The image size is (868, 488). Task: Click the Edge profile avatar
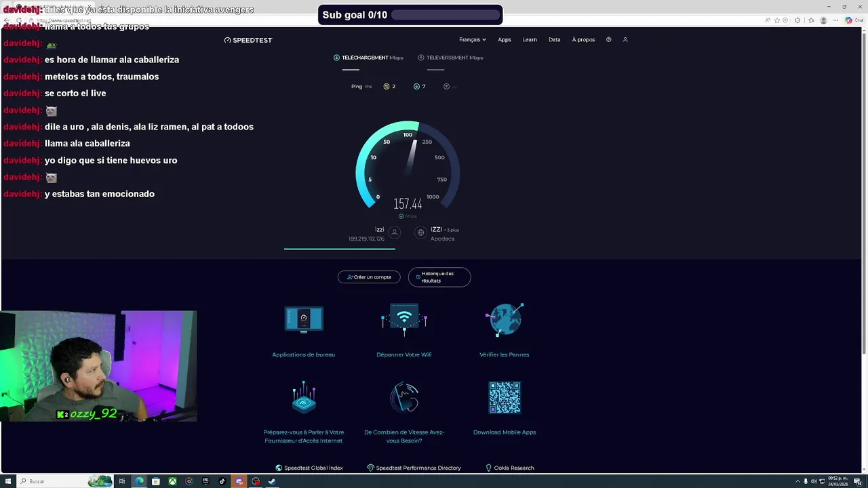coord(823,20)
